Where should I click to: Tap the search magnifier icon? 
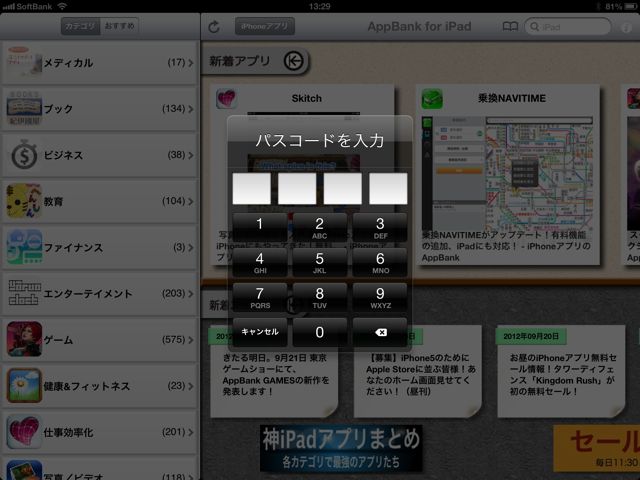(x=534, y=27)
